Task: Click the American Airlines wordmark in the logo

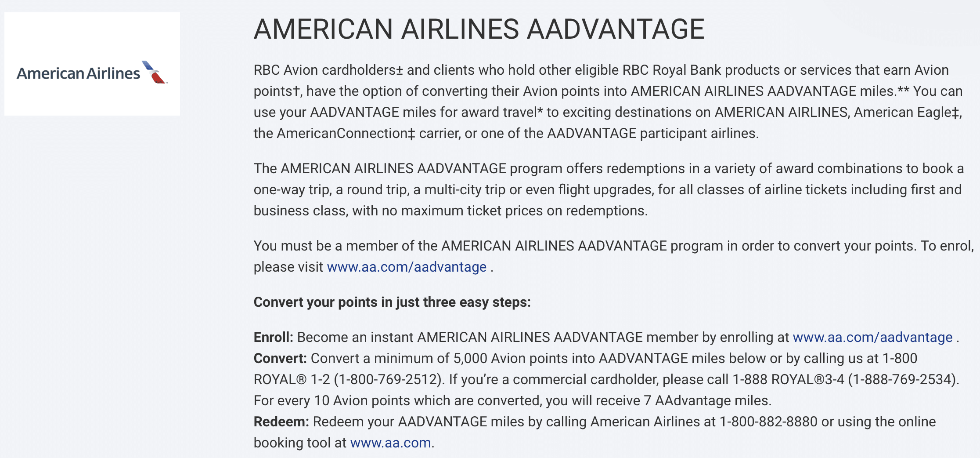Action: tap(78, 73)
